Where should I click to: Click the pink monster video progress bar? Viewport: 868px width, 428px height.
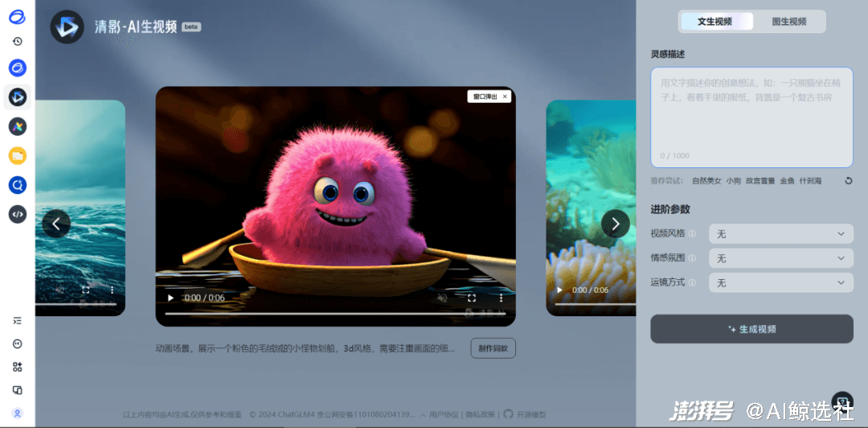[335, 314]
